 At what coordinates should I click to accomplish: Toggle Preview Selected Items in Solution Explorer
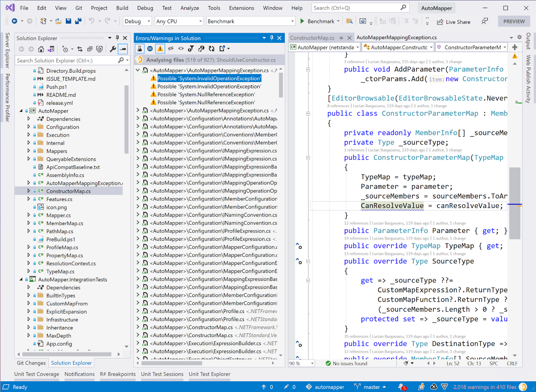pyautogui.click(x=123, y=49)
